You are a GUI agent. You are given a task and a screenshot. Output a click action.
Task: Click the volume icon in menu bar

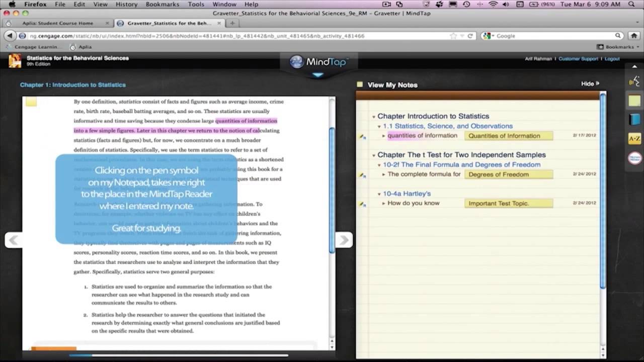point(506,4)
